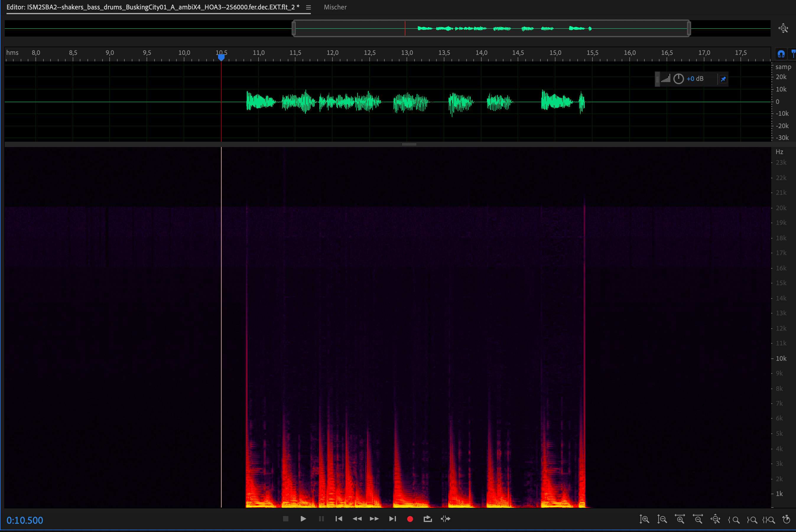Click the amplitude zoom-out icon
The image size is (796, 532).
(x=662, y=519)
